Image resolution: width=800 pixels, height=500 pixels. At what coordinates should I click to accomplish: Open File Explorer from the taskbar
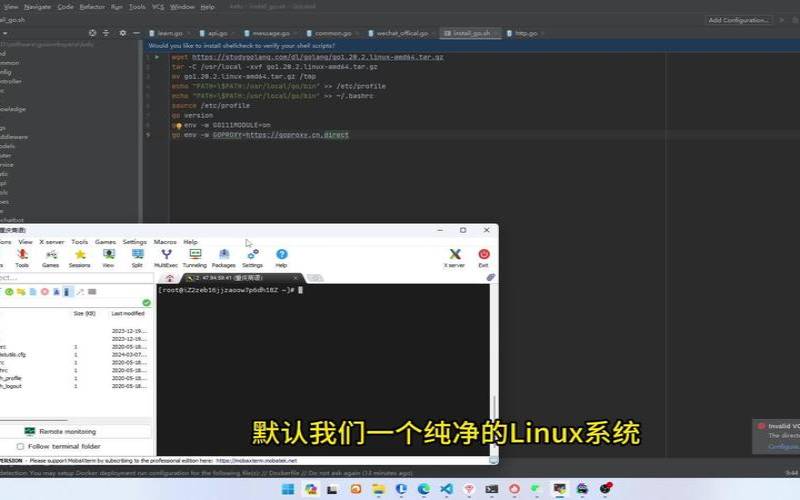click(x=379, y=489)
